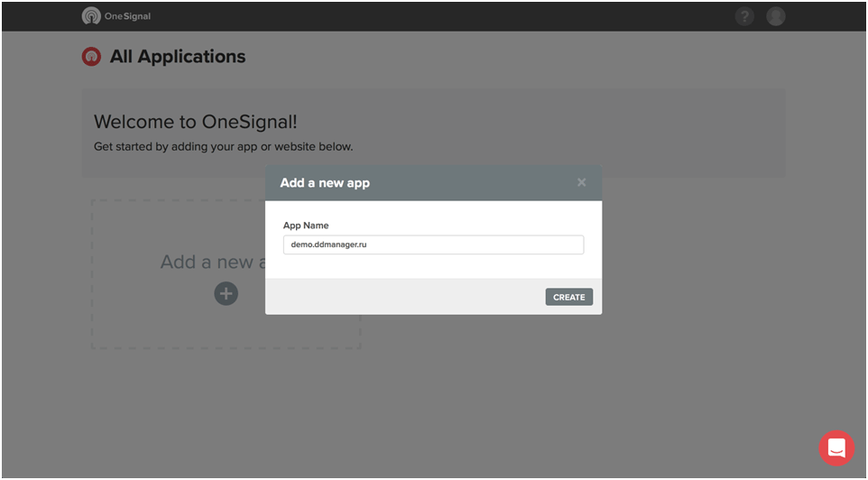Viewport: 868px width, 480px height.
Task: Open the help question mark icon
Action: coord(744,16)
